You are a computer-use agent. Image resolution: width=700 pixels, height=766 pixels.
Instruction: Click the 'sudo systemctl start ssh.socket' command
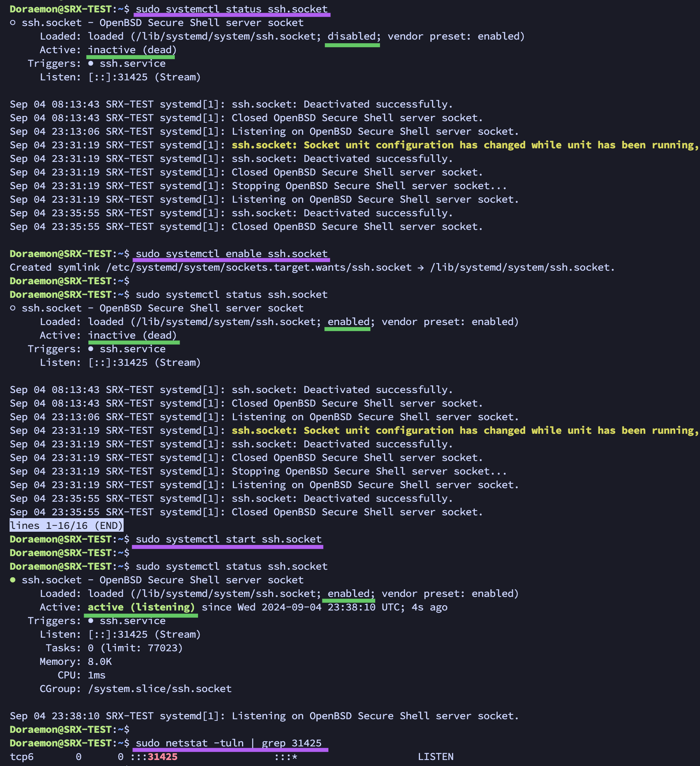pyautogui.click(x=228, y=539)
